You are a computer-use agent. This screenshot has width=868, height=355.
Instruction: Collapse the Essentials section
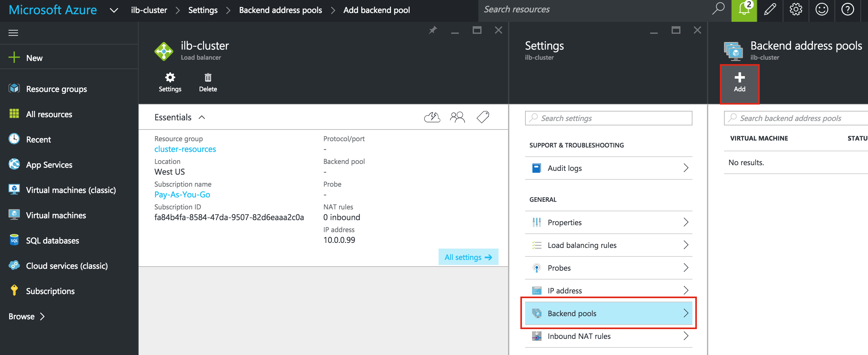tap(202, 117)
